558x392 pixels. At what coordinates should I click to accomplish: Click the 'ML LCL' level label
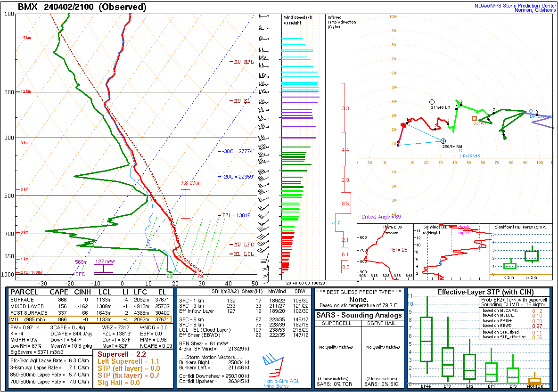click(242, 253)
